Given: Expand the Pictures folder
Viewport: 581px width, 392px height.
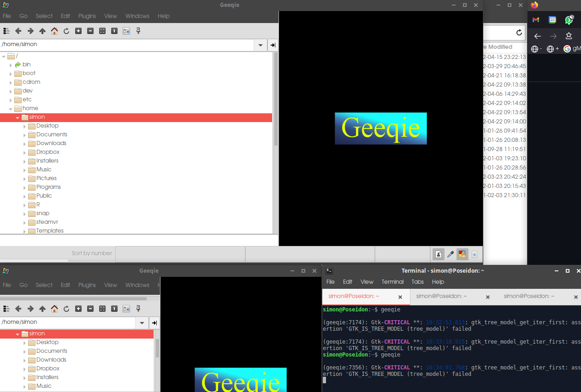Looking at the screenshot, I should [x=25, y=178].
